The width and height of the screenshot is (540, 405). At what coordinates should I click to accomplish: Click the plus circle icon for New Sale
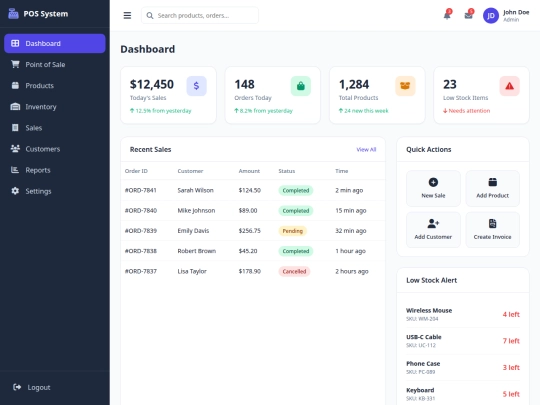[x=433, y=182]
